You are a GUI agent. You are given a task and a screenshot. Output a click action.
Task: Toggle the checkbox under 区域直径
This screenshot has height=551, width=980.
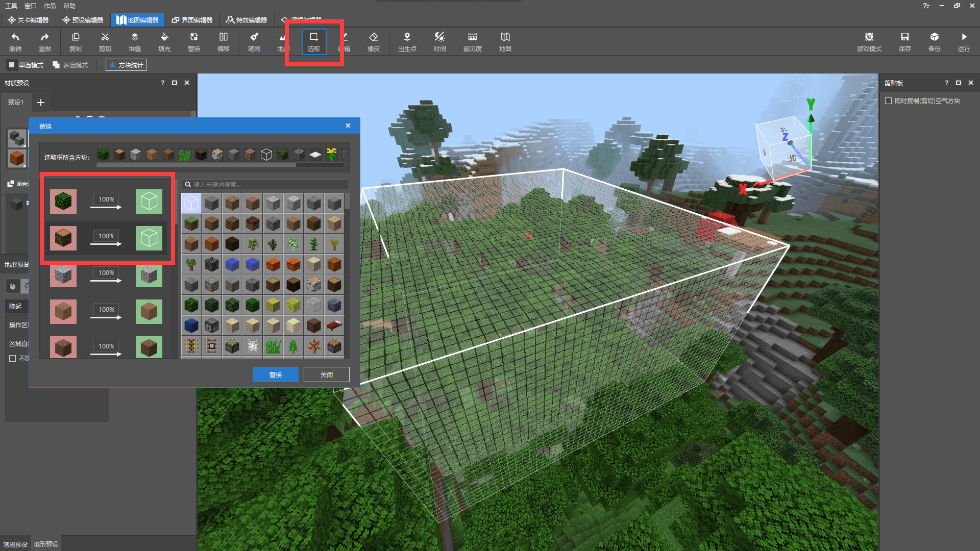point(13,358)
